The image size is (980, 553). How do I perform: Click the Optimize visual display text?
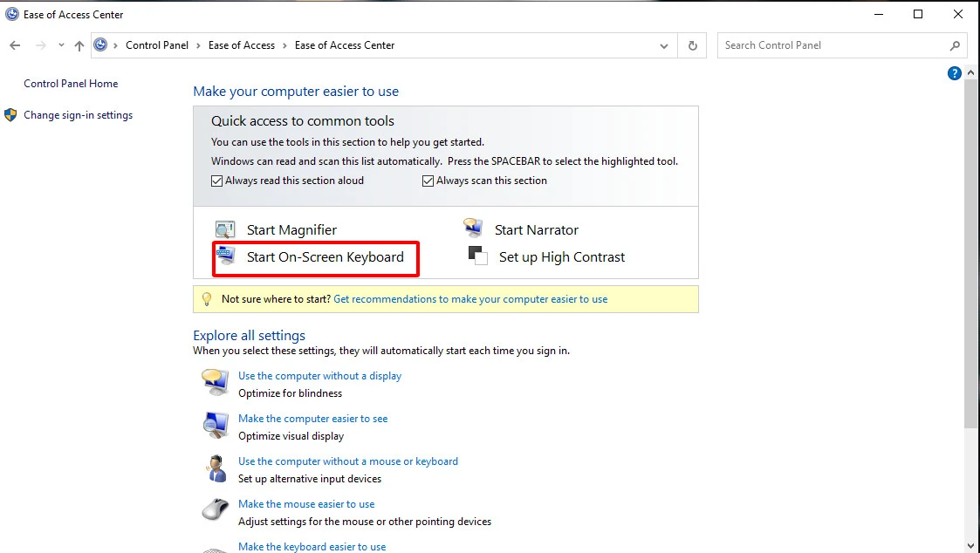point(291,436)
